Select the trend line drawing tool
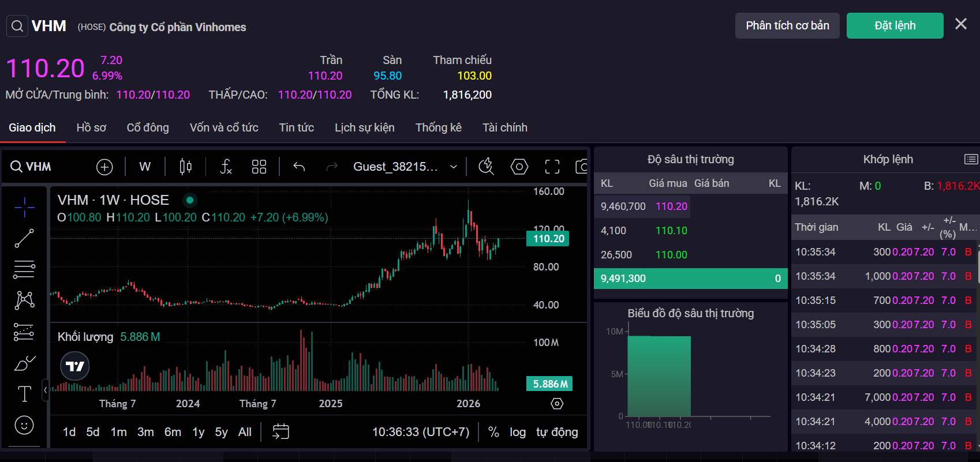The height and width of the screenshot is (462, 980). 24,238
